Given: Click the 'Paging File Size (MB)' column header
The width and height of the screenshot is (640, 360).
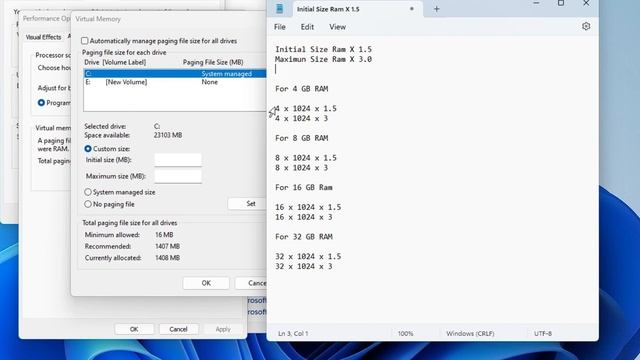Looking at the screenshot, I should tap(213, 62).
